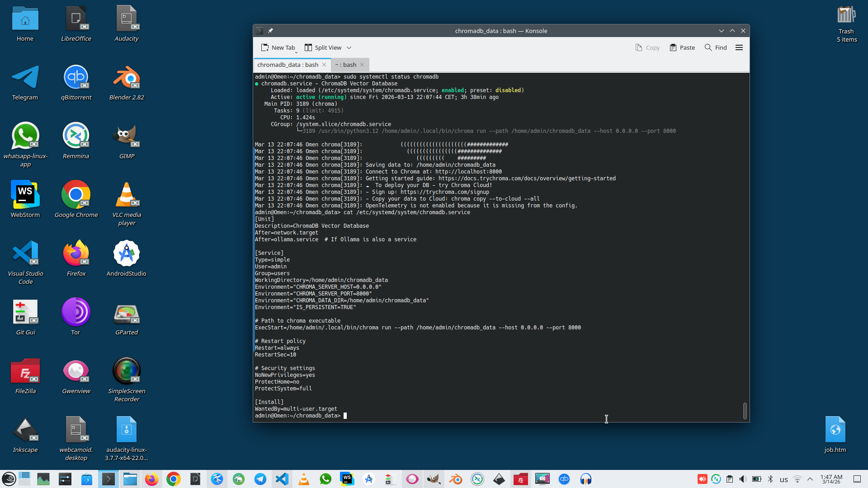Close the '~ : bash' tab
868x488 pixels.
362,65
